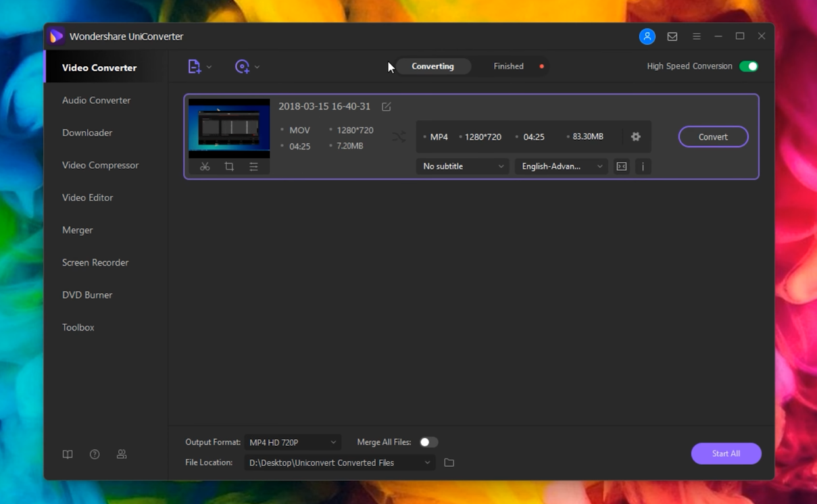The image size is (817, 504).
Task: Open output settings gear icon
Action: click(636, 136)
